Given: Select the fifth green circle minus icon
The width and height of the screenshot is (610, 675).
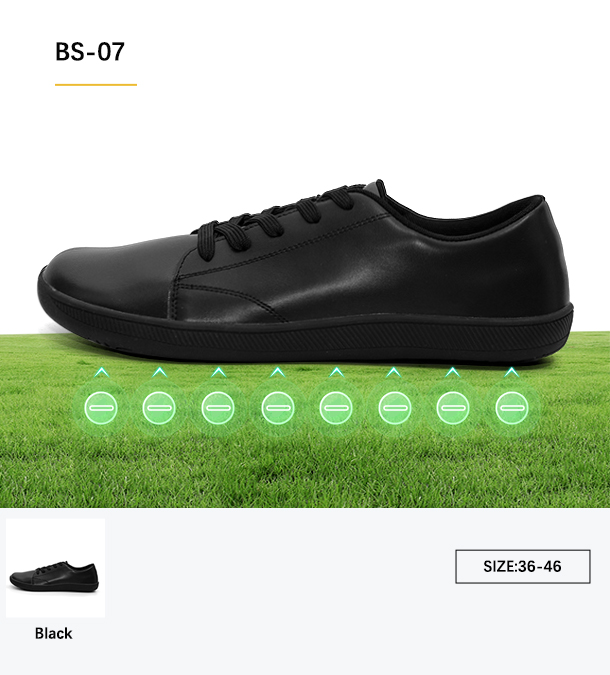Looking at the screenshot, I should click(x=336, y=408).
